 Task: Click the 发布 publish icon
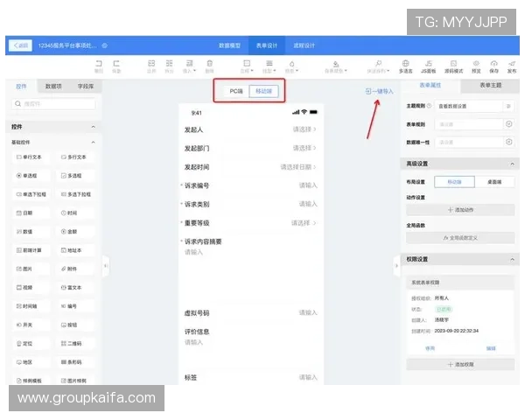pos(512,63)
